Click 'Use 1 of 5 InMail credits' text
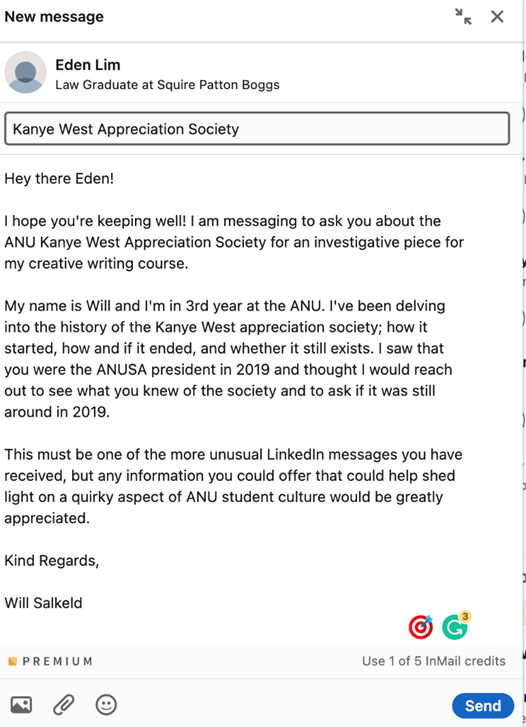Screen dimensions: 526x727 click(434, 661)
